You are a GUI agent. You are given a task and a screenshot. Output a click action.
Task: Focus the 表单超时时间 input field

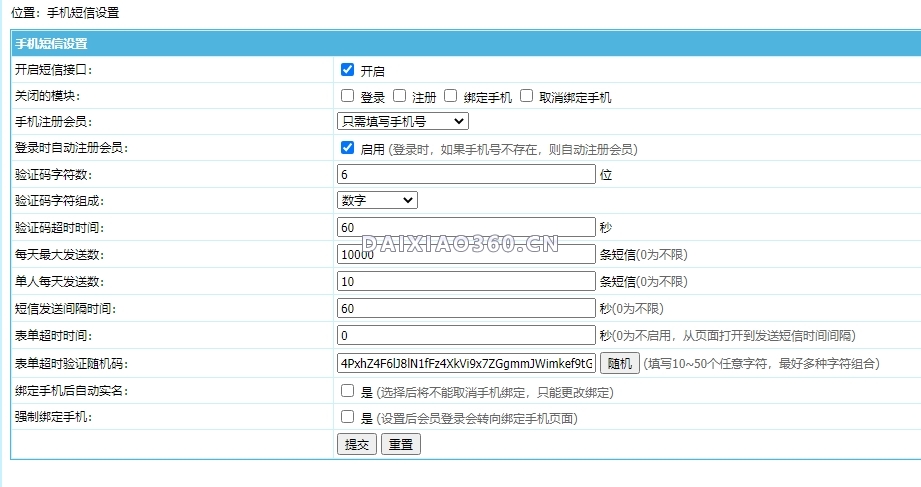pos(466,335)
